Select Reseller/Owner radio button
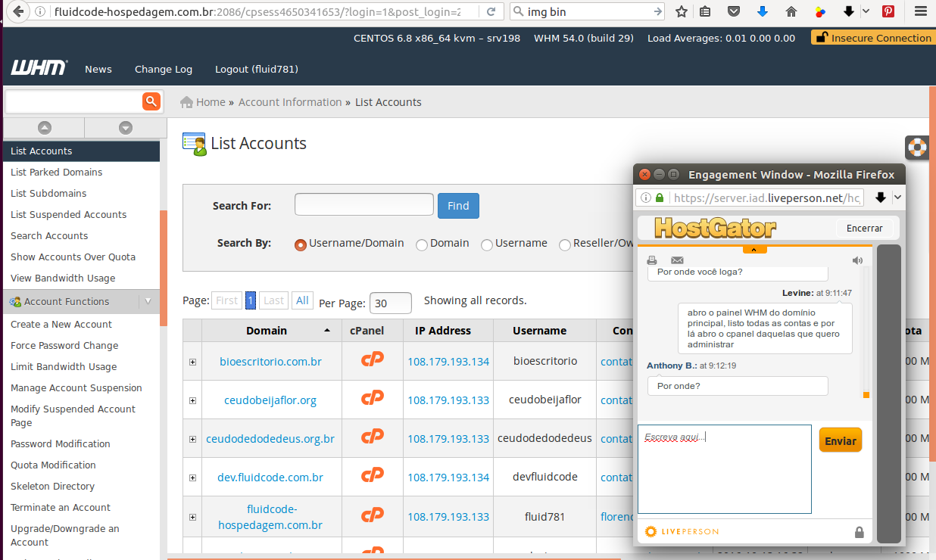This screenshot has width=936, height=560. point(565,244)
